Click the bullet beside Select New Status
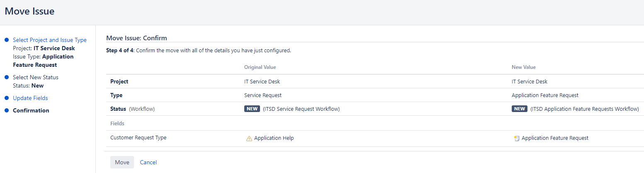Viewport: 644px width, 173px height. tap(6, 78)
